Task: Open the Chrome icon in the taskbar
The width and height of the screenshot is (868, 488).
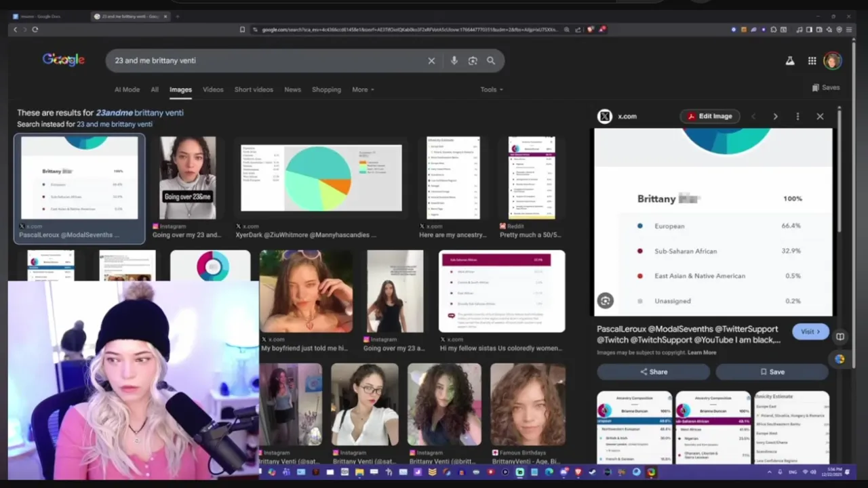Action: pos(651,472)
